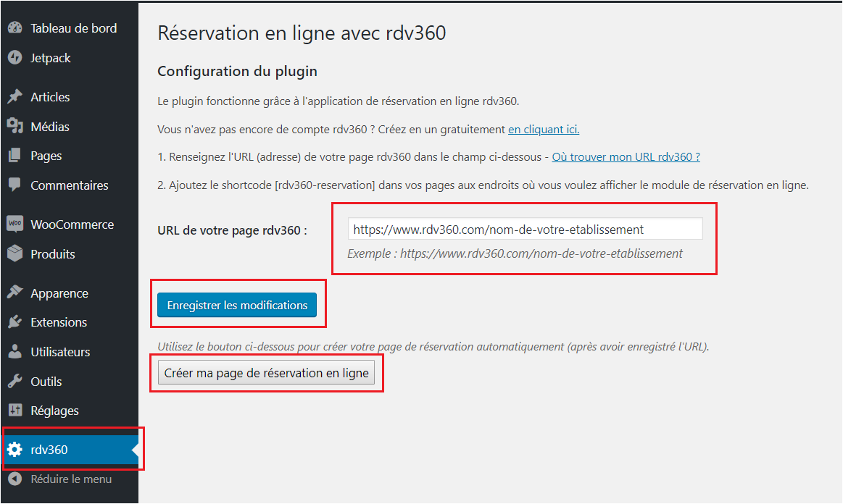Click the Commentaires speech bubble icon
This screenshot has width=843, height=504.
(15, 185)
